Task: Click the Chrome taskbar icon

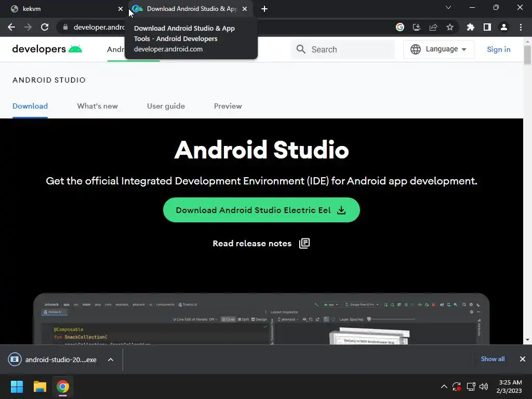Action: (x=63, y=387)
